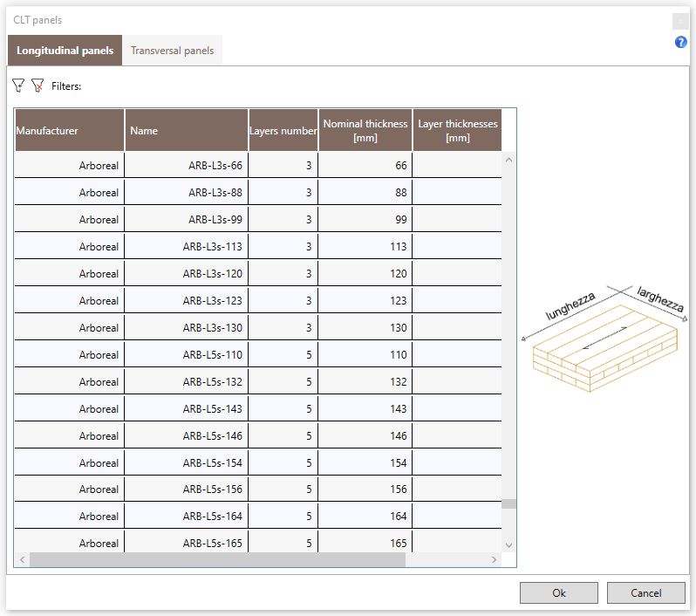Select the ARB-L5s-156 panel
696x616 pixels.
(x=213, y=489)
